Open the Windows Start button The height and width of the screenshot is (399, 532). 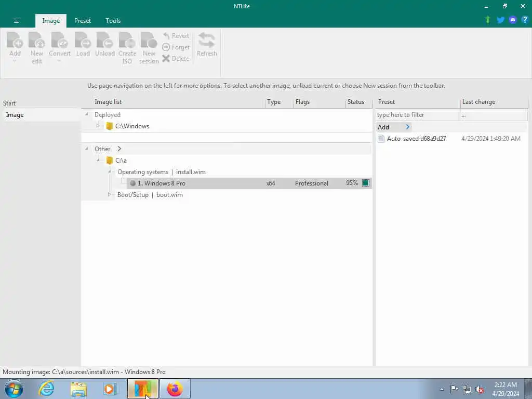tap(14, 389)
